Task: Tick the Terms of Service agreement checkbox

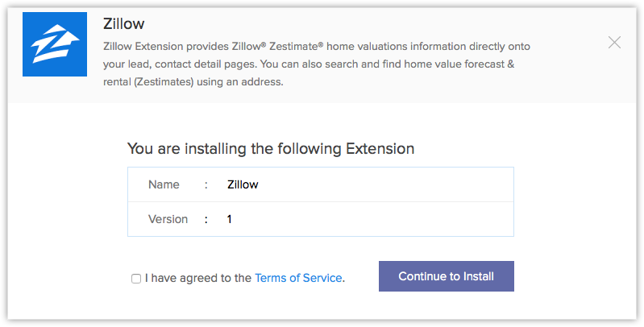Action: tap(136, 279)
